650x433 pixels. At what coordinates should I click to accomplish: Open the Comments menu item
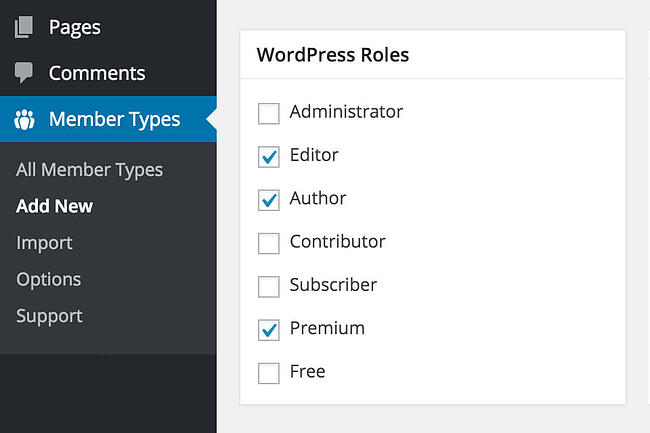tap(108, 73)
